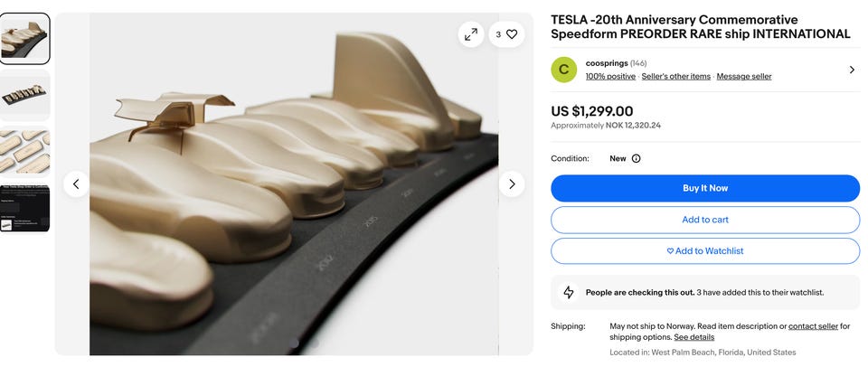
Task: Click the Message seller link
Action: pyautogui.click(x=744, y=77)
